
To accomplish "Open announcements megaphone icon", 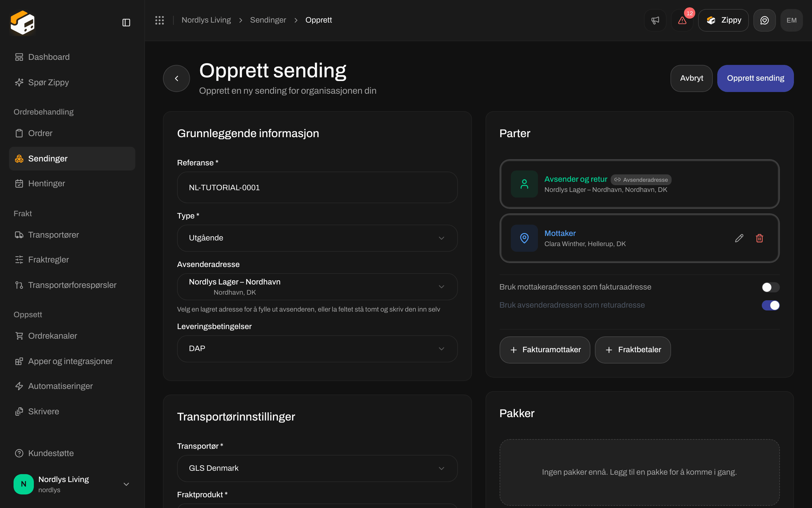I will tap(655, 20).
